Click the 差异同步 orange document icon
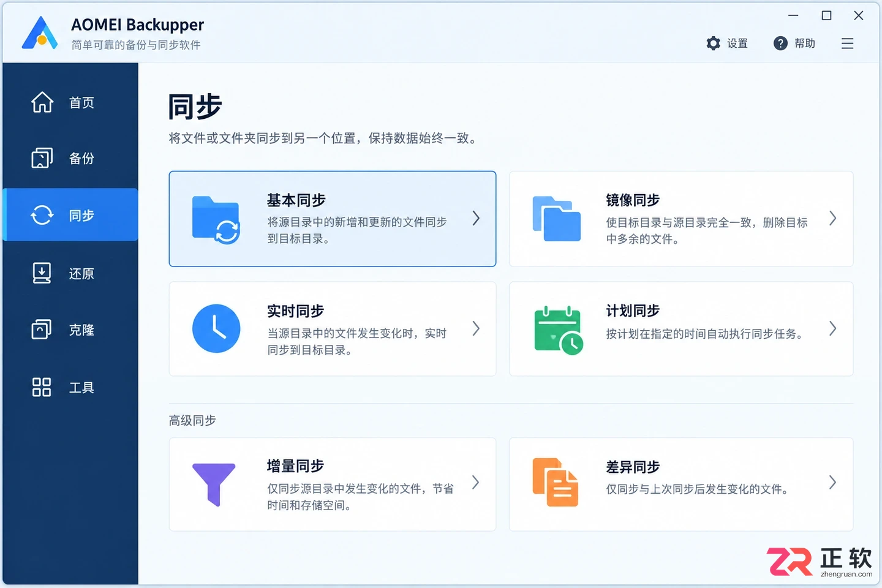 (x=556, y=482)
